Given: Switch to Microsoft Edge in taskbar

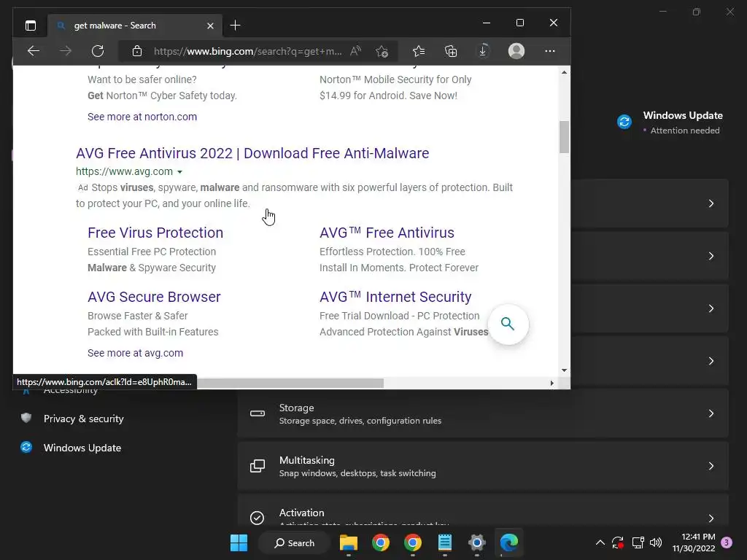Looking at the screenshot, I should click(x=508, y=542).
